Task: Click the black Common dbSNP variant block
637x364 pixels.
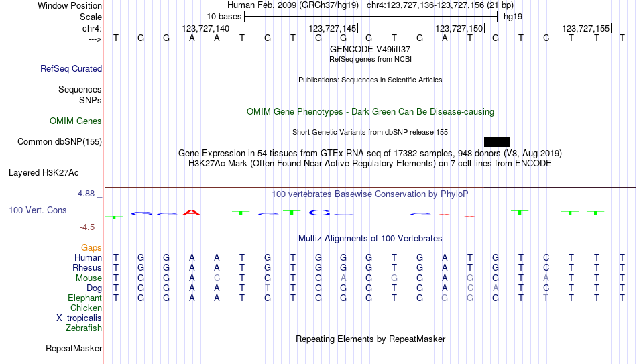Action: 496,142
